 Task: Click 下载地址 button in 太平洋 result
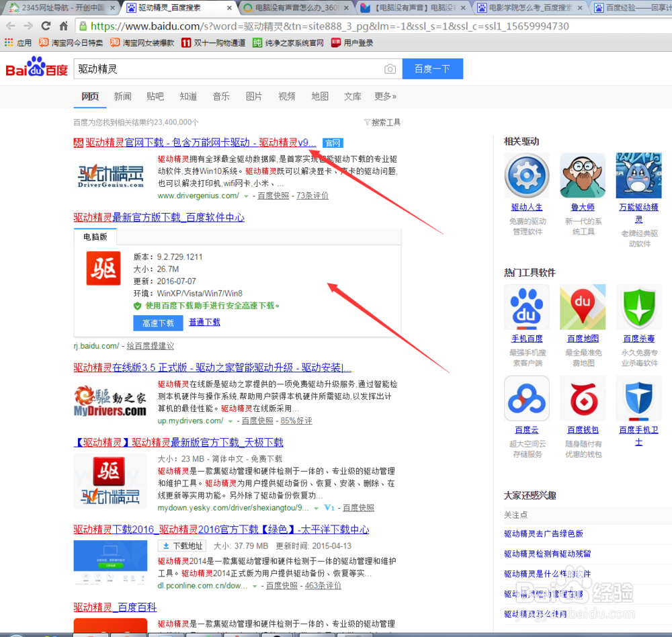183,546
